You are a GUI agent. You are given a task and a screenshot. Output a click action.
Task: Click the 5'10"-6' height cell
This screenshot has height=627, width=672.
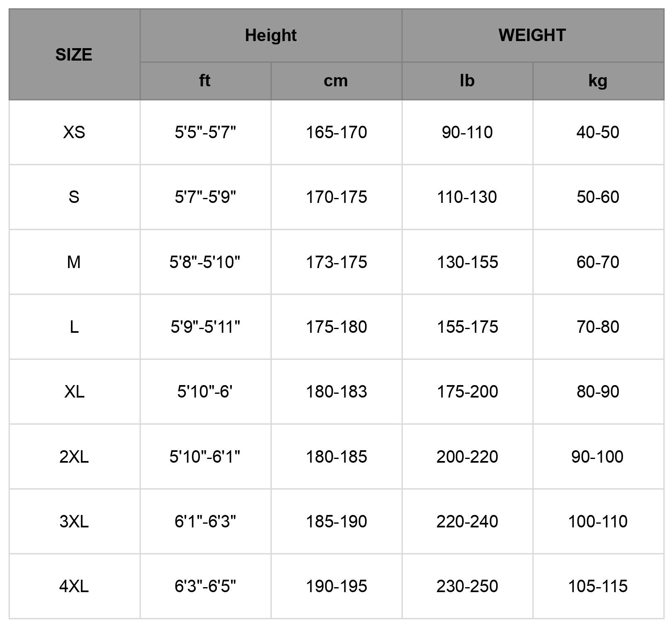click(x=205, y=392)
